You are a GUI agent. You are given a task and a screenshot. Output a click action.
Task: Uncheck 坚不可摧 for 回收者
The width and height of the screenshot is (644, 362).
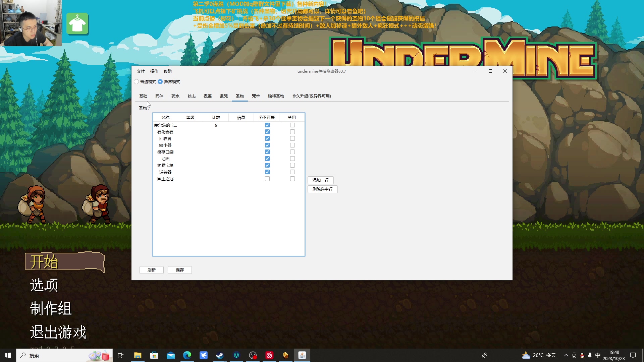267,139
